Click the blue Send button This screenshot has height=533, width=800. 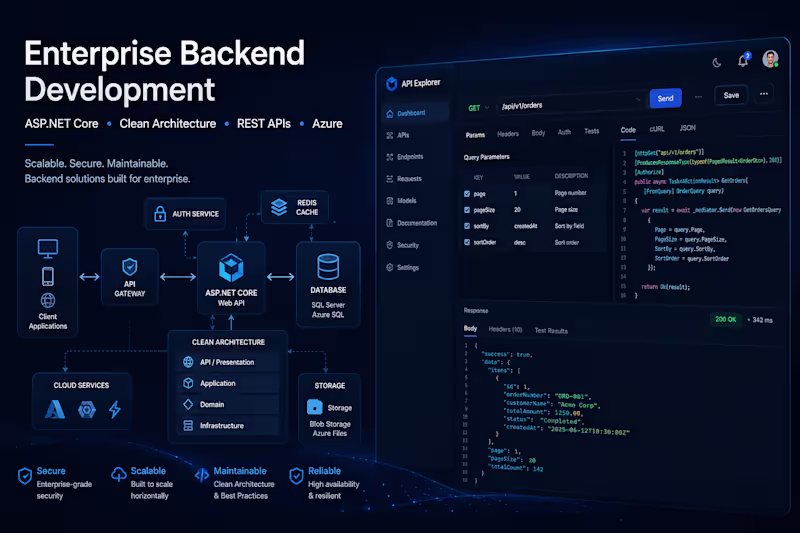[665, 98]
